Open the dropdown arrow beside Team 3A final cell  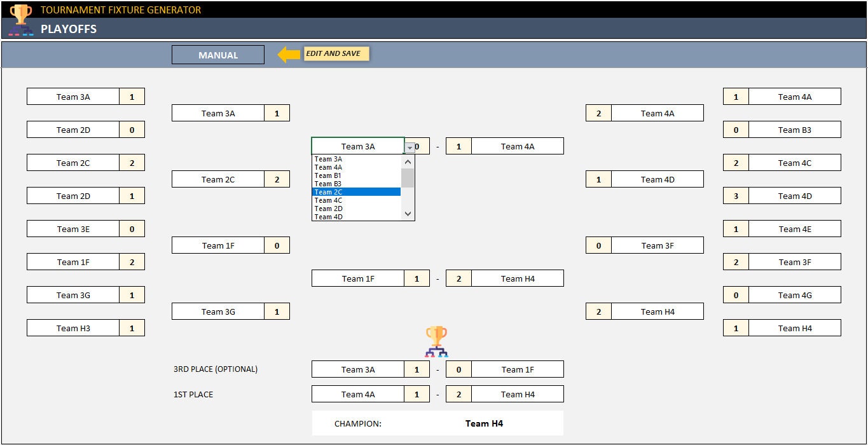[408, 146]
